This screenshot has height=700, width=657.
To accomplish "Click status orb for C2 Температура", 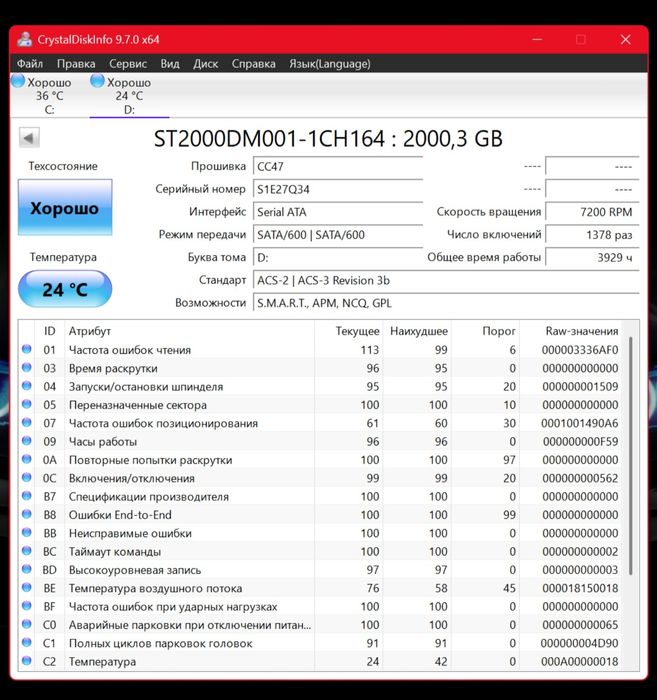I will 26,660.
